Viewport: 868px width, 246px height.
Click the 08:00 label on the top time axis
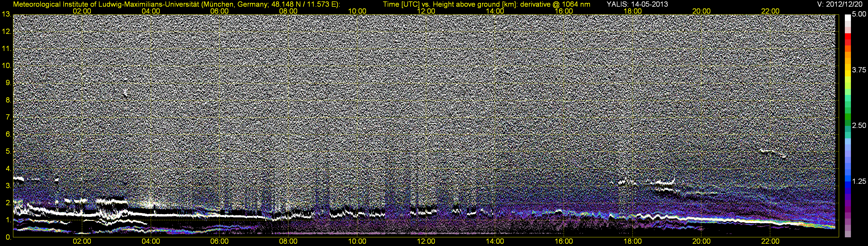pyautogui.click(x=288, y=11)
